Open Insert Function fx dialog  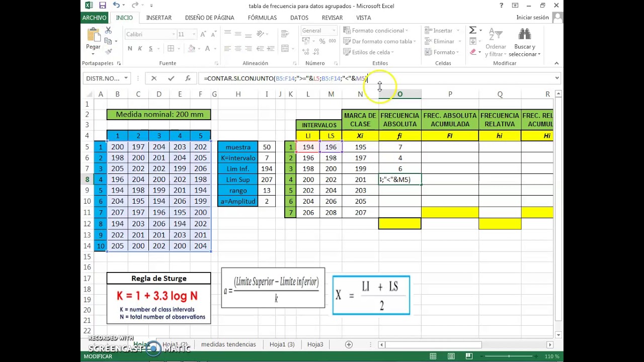(188, 78)
